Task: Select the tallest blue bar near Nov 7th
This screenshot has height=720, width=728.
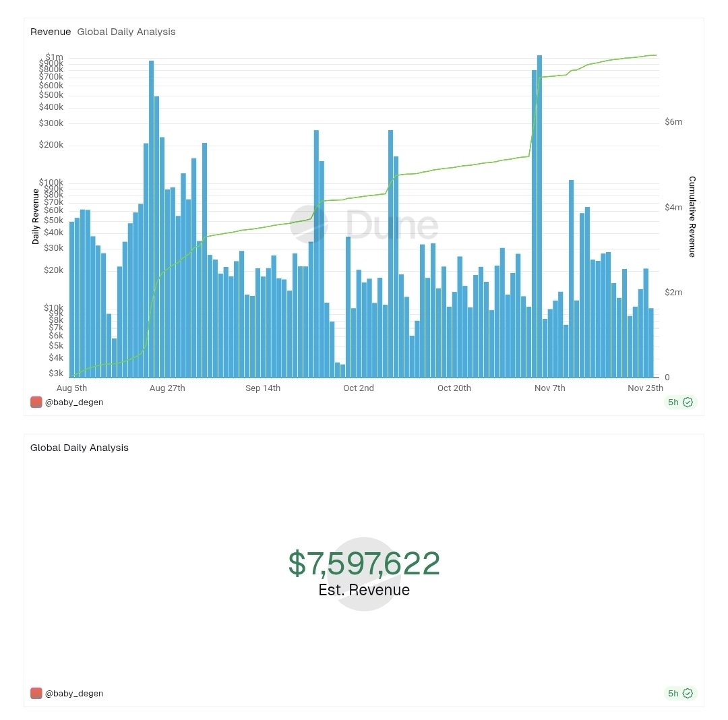Action: pyautogui.click(x=539, y=202)
